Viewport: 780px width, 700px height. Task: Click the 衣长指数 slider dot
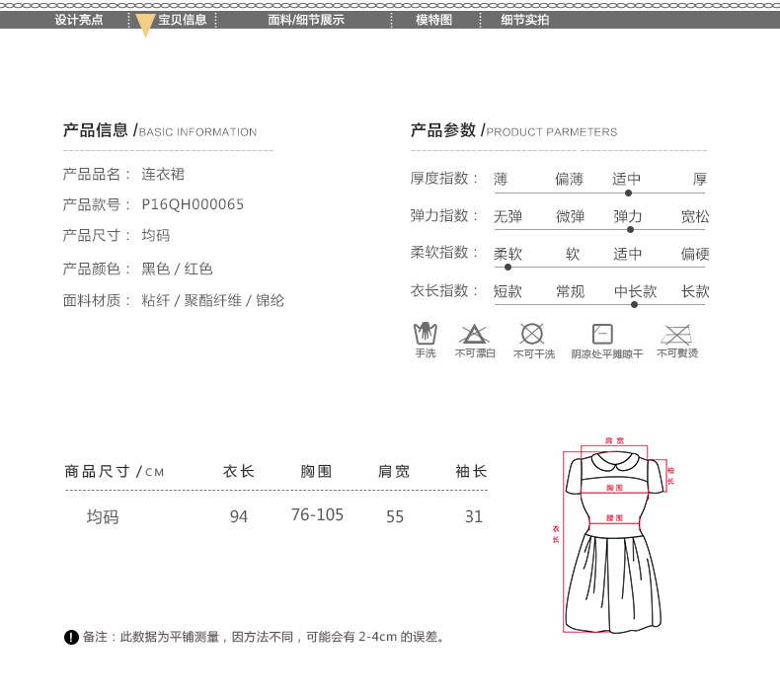click(x=634, y=304)
